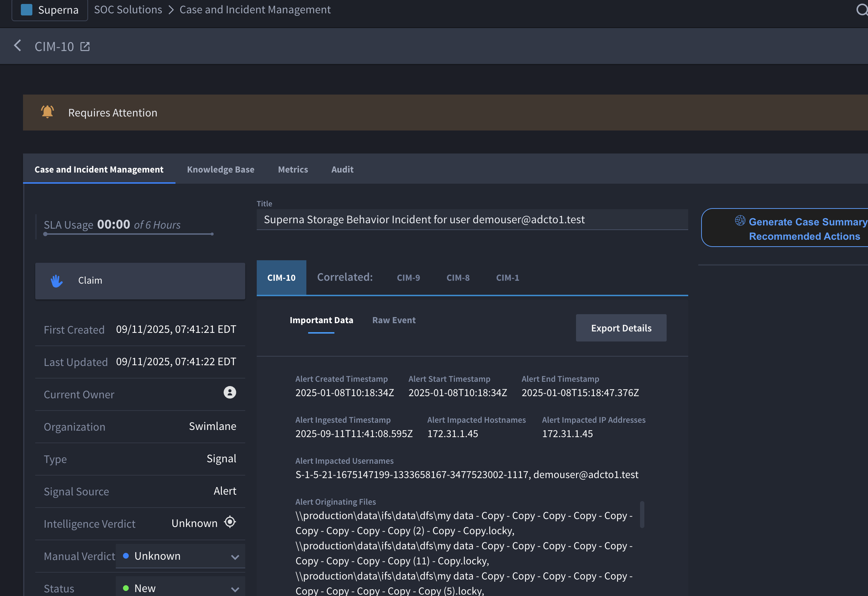This screenshot has width=868, height=596.
Task: Click the SLA Usage progress bar
Action: 128,234
